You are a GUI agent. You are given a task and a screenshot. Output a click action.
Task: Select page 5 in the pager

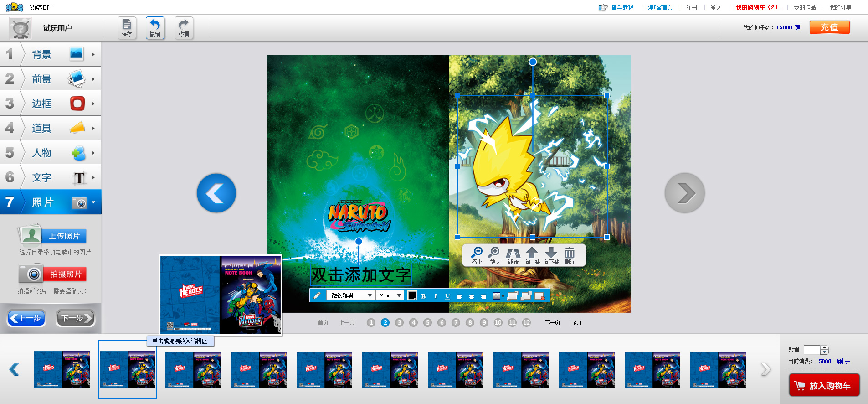(427, 322)
